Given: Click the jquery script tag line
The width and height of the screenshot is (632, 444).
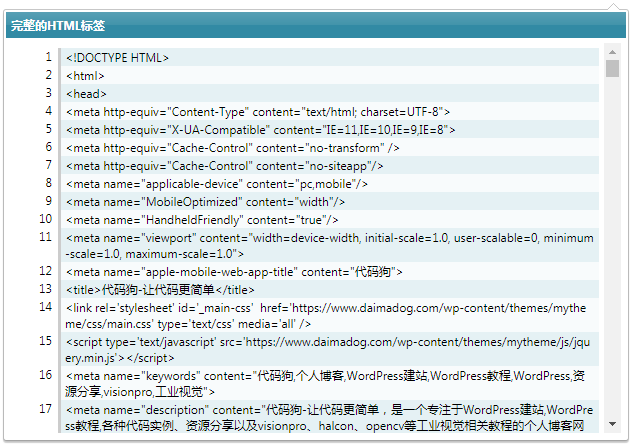Looking at the screenshot, I should [330, 350].
